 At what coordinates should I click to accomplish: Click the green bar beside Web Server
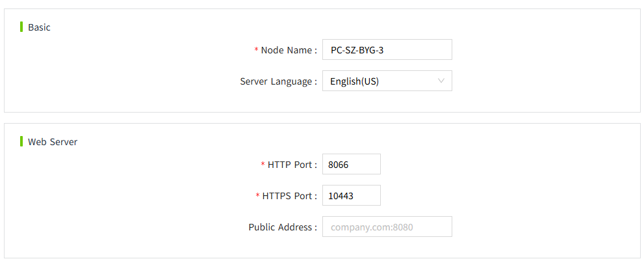pyautogui.click(x=21, y=141)
